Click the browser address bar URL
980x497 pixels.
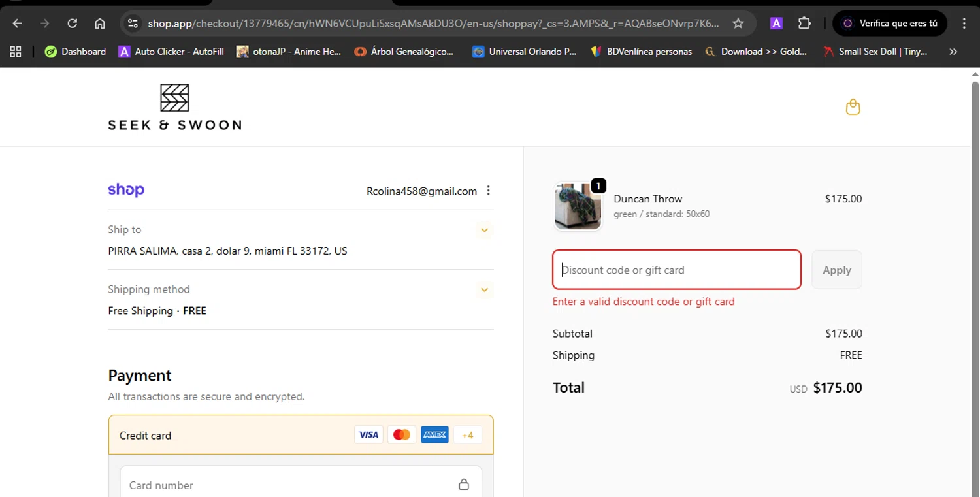433,24
